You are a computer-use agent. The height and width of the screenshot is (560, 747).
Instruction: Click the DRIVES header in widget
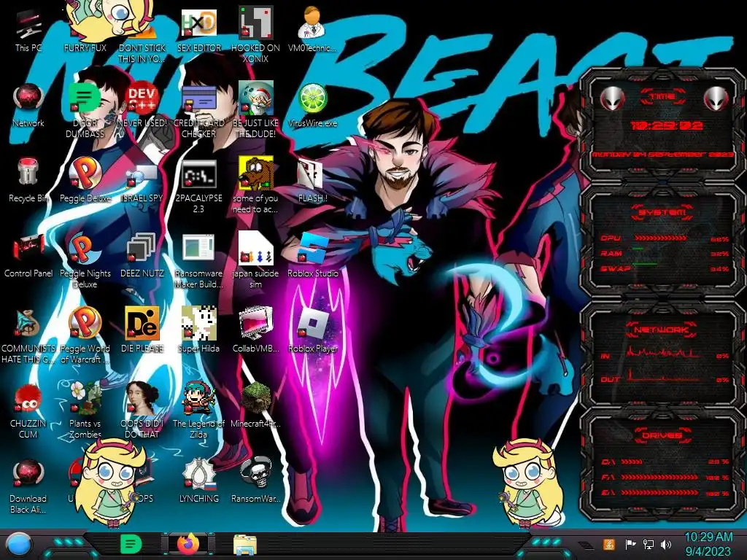pos(662,435)
